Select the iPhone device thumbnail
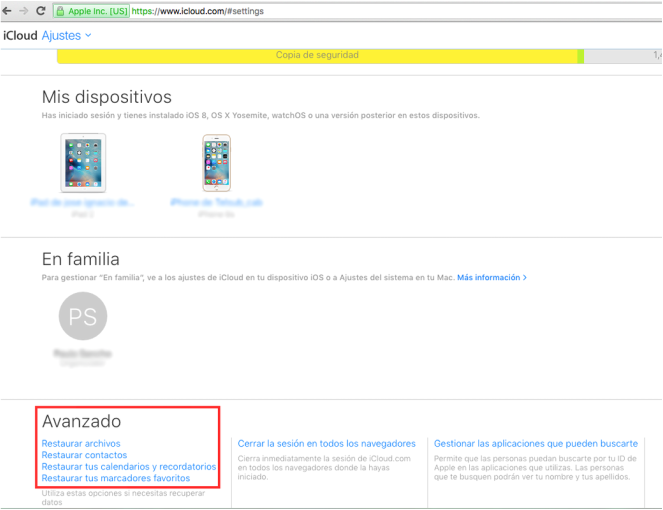The width and height of the screenshot is (663, 510). click(x=216, y=163)
